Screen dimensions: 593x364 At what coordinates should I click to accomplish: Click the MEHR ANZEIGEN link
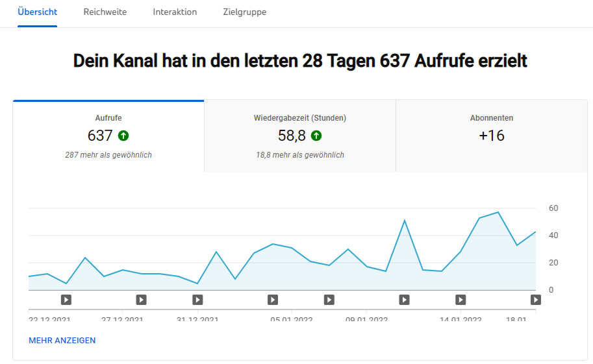point(62,341)
